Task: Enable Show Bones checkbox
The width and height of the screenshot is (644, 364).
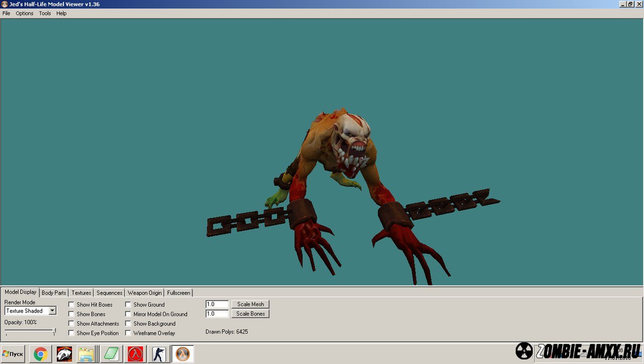Action: click(x=71, y=314)
